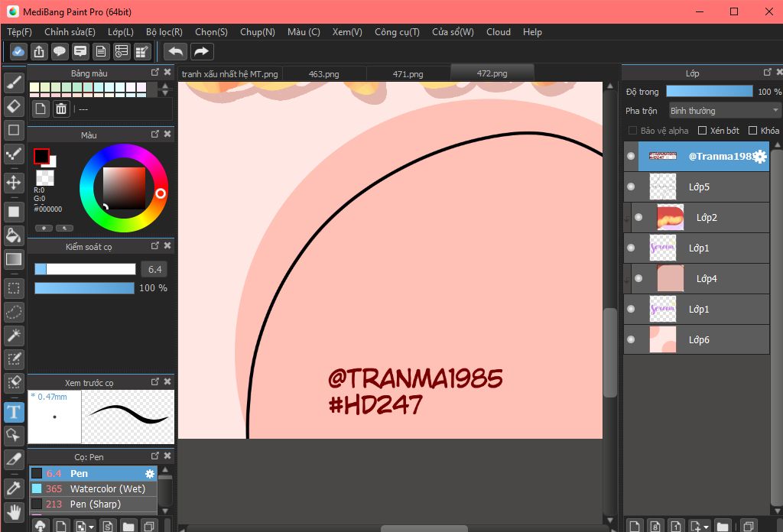Open the add brush dropdown arrow
Image resolution: width=783 pixels, height=532 pixels.
(92, 527)
